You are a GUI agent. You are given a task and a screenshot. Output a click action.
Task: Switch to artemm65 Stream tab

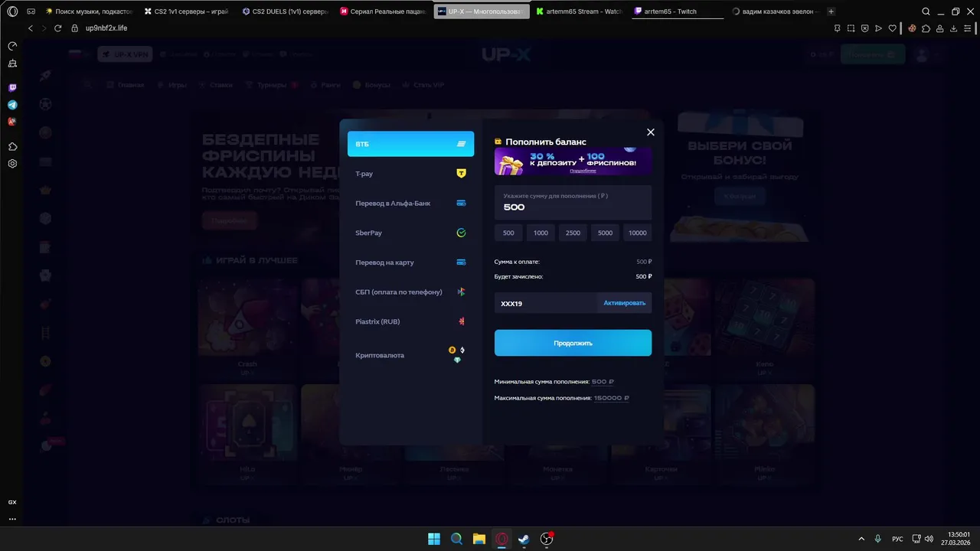point(579,11)
